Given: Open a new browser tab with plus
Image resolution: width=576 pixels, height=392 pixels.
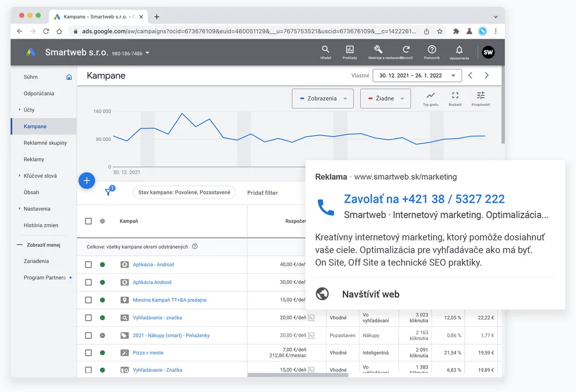Looking at the screenshot, I should pyautogui.click(x=157, y=17).
